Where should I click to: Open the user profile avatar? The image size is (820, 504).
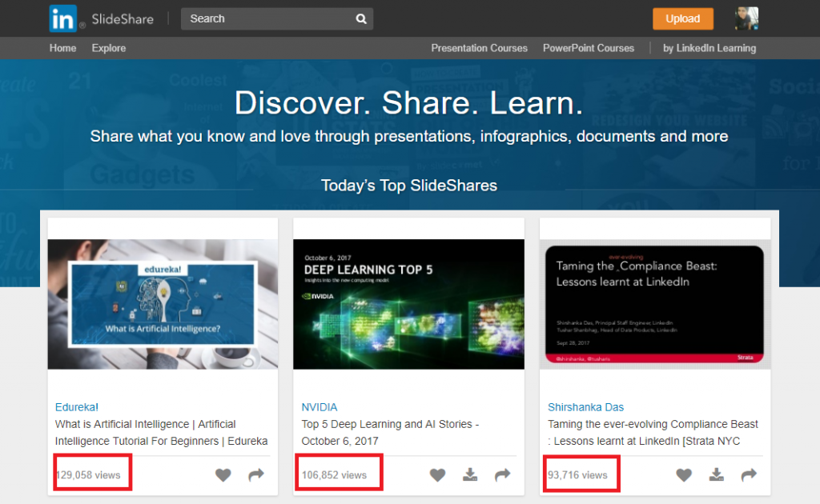[746, 19]
